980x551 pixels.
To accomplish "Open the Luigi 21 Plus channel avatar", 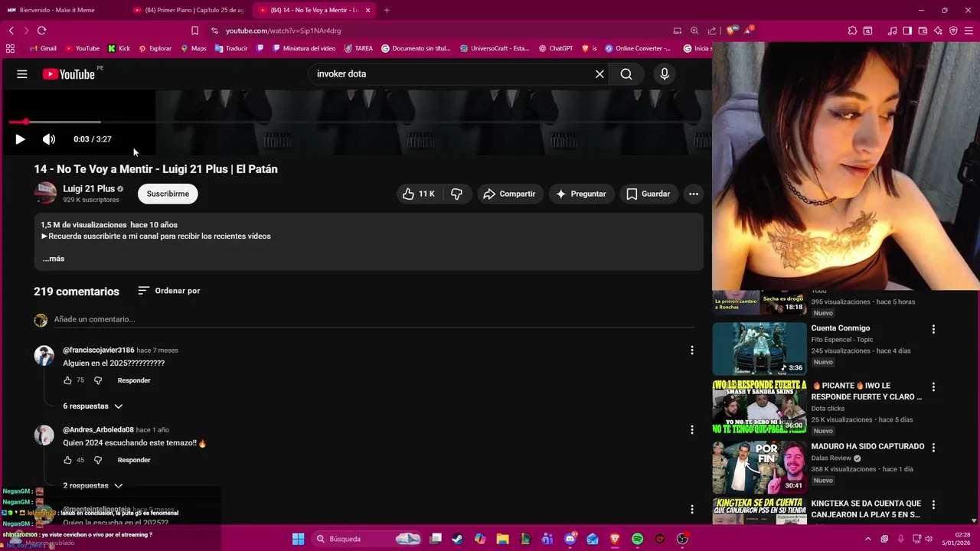I will [45, 193].
